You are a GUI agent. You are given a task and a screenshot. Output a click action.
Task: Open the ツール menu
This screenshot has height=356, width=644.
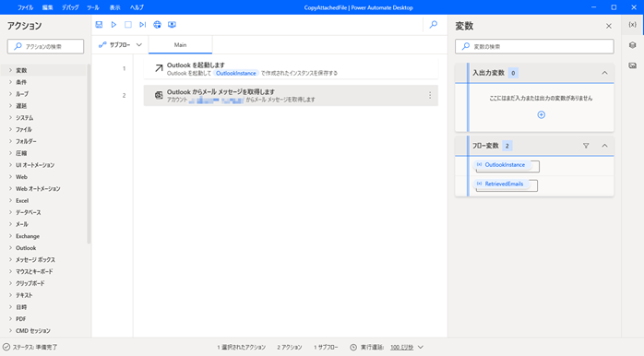point(93,7)
